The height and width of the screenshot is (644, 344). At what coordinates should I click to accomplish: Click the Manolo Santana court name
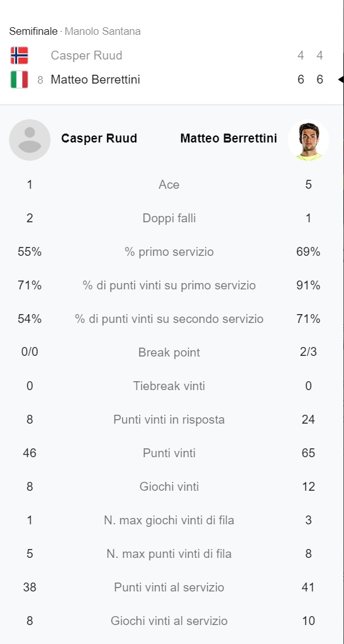[x=103, y=31]
